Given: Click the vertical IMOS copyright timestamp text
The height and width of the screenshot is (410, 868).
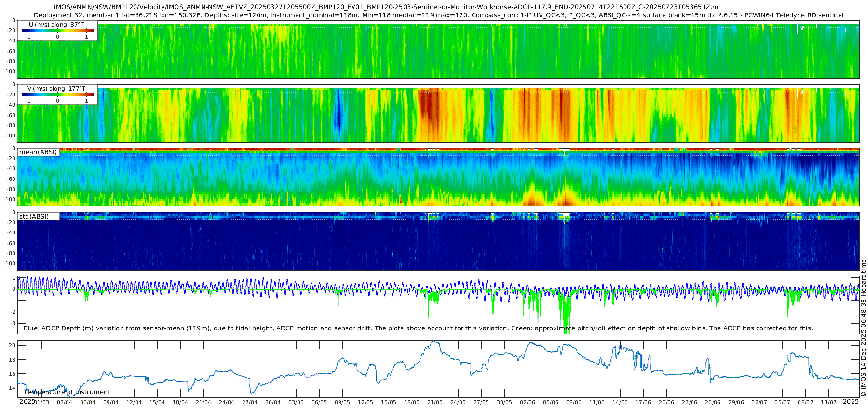Looking at the screenshot, I should pyautogui.click(x=863, y=328).
